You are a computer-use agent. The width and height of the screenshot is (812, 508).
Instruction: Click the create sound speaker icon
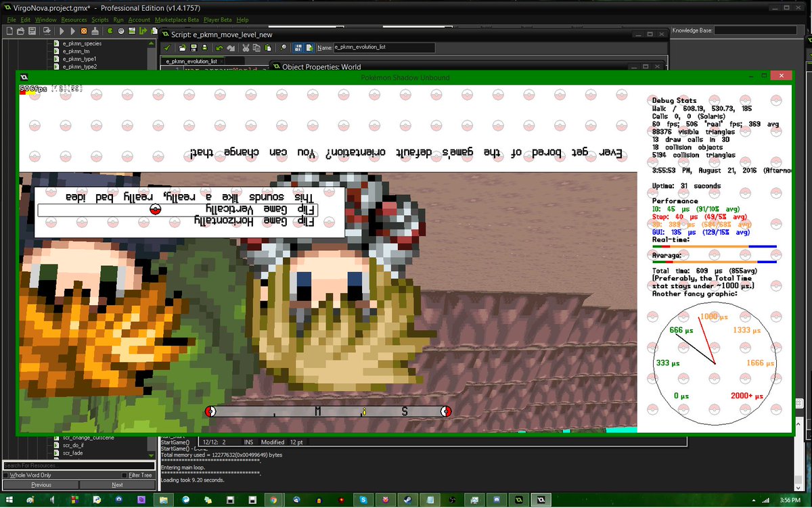click(x=121, y=30)
